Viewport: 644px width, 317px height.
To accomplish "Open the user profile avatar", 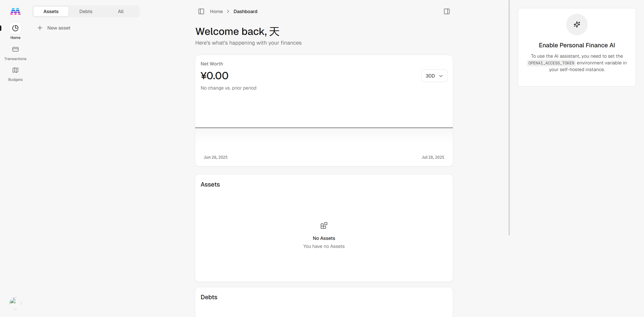I will click(x=15, y=303).
